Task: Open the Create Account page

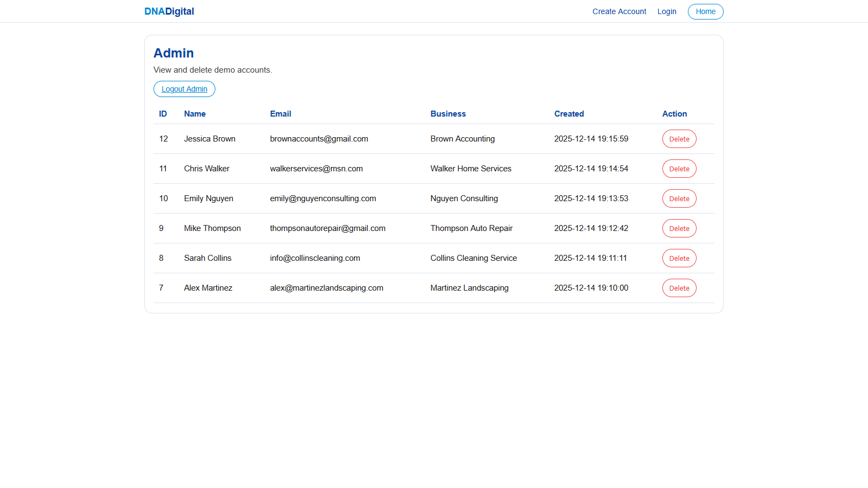Action: pyautogui.click(x=619, y=11)
